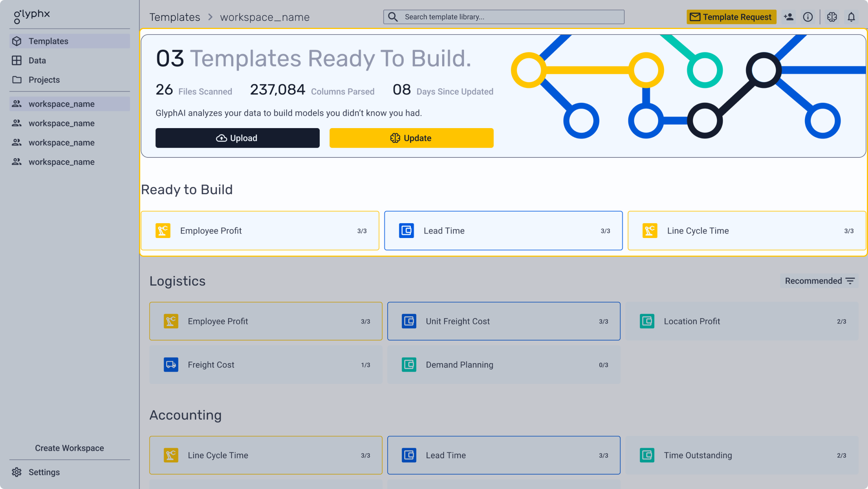Click the search magnifier icon
The width and height of the screenshot is (868, 489).
[393, 17]
